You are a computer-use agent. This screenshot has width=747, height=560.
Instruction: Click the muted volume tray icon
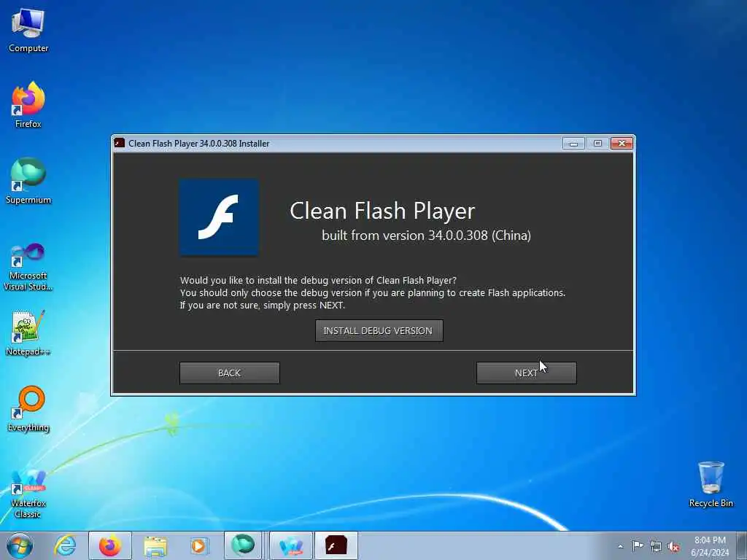[673, 546]
